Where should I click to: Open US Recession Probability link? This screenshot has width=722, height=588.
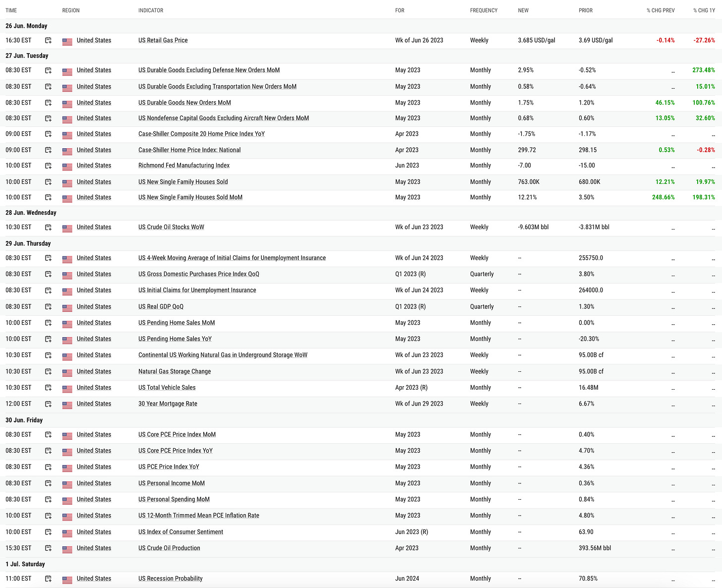pos(171,579)
